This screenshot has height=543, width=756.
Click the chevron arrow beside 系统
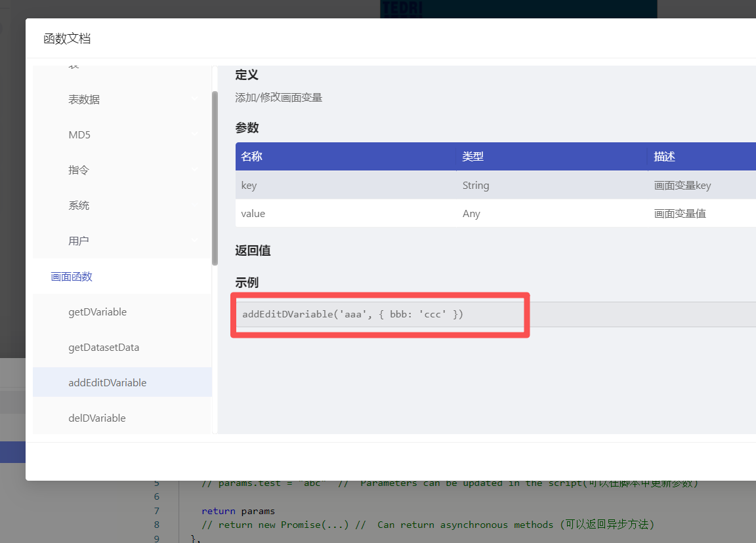[x=194, y=205]
